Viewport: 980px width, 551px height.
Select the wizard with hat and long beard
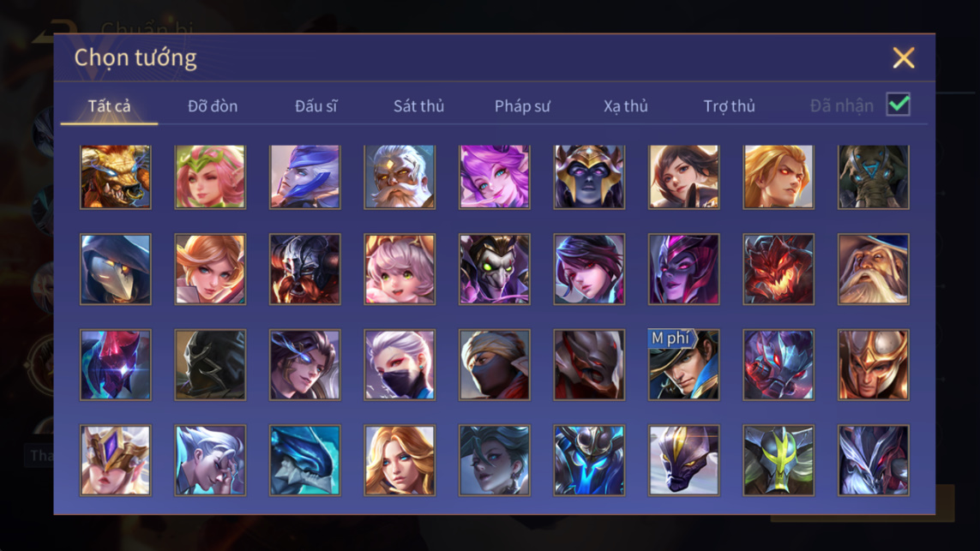tap(873, 269)
